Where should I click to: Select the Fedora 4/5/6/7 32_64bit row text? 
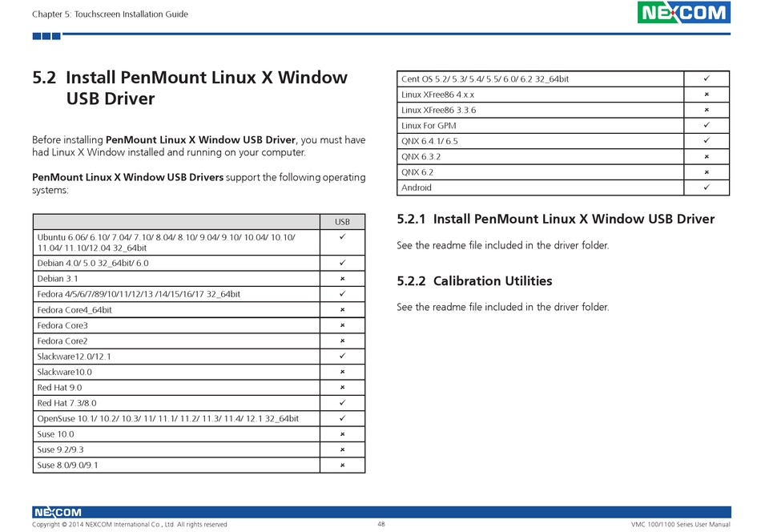139,294
